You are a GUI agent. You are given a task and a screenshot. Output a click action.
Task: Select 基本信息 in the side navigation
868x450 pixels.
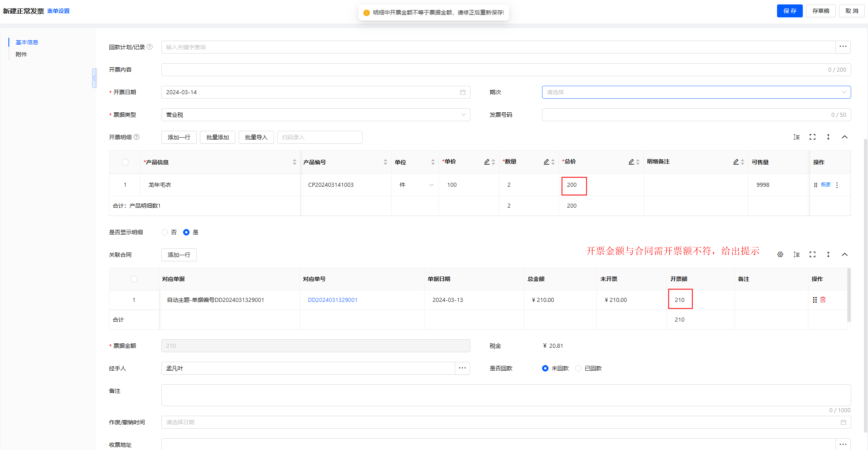tap(27, 42)
